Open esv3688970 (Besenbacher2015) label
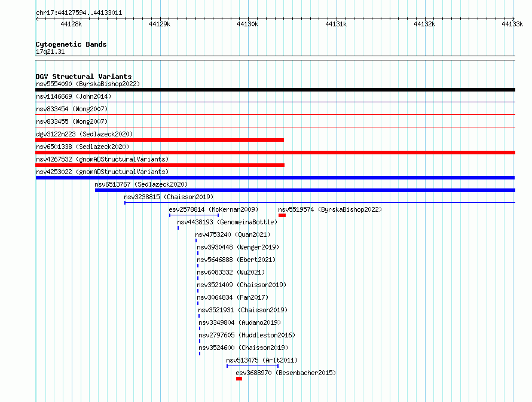532x402 pixels. pyautogui.click(x=286, y=373)
